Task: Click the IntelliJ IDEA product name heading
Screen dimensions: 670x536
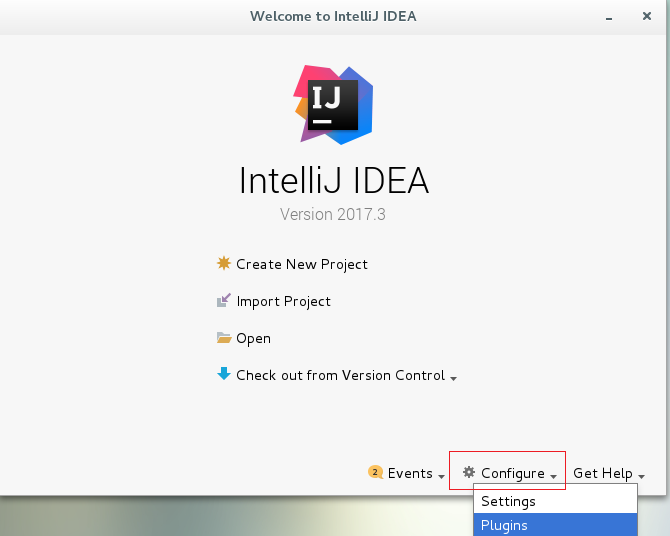Action: coord(334,180)
